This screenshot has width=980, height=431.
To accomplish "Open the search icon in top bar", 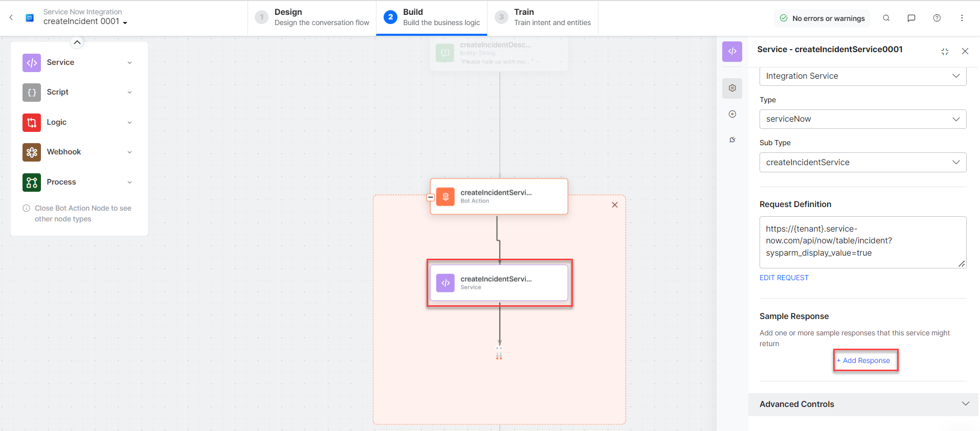I will click(886, 18).
